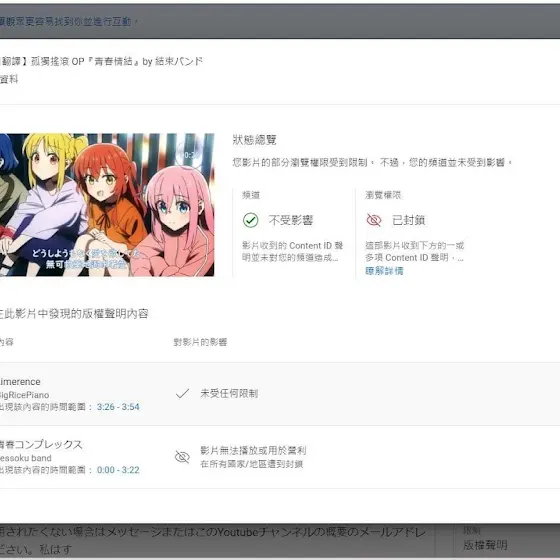
Task: Jump to timestamp range 3:26 - 3:54
Action: pyautogui.click(x=118, y=407)
